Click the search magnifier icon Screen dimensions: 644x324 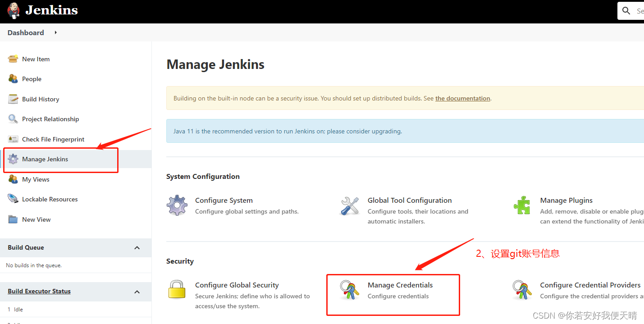(626, 11)
